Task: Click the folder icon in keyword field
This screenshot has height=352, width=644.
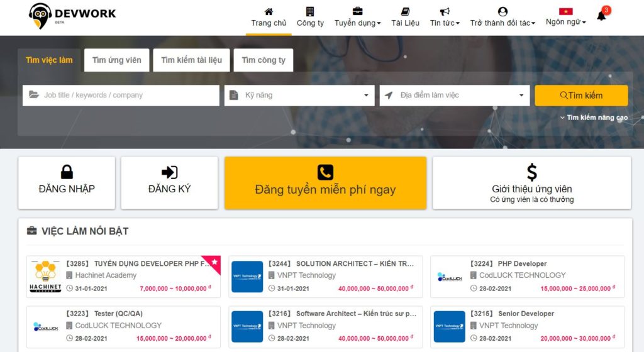Action: click(34, 95)
